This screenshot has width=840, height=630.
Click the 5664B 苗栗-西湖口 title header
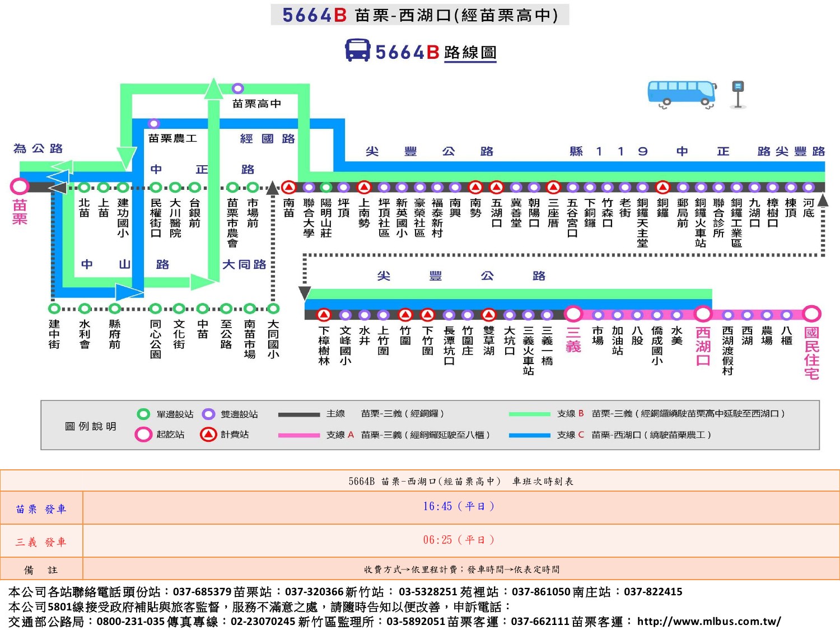[420, 15]
